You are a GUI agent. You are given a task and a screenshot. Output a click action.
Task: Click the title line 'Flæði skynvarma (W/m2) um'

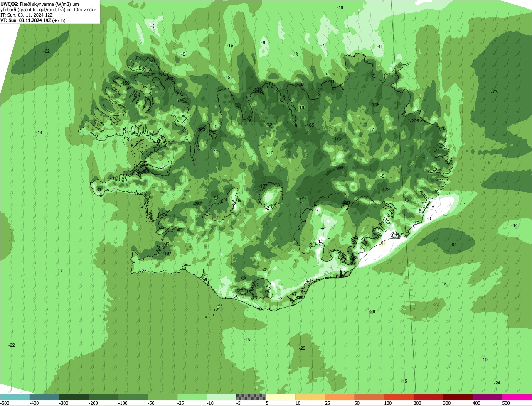click(x=49, y=4)
